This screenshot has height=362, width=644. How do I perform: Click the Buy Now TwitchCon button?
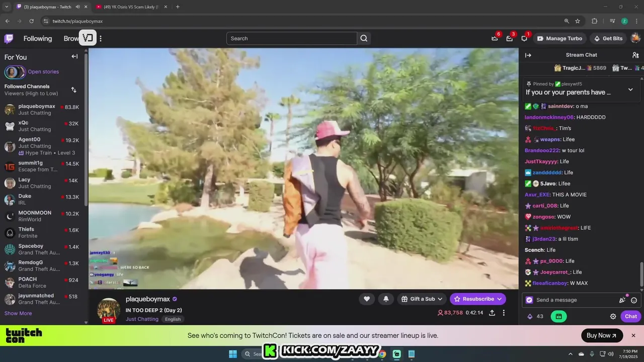[x=602, y=335]
